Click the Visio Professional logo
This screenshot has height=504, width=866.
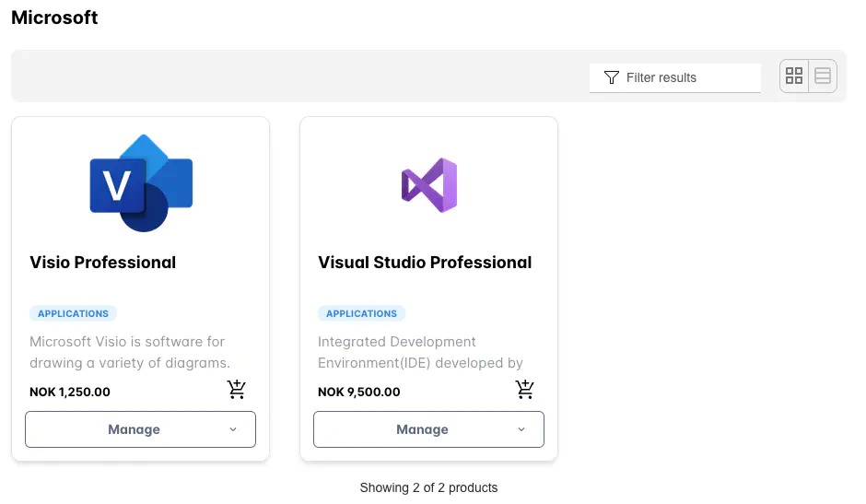pos(141,183)
